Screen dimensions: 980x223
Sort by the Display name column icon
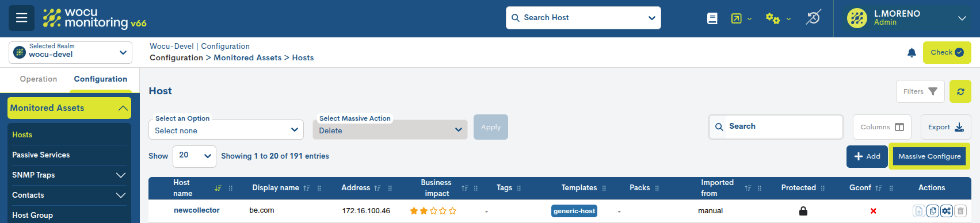pyautogui.click(x=307, y=188)
